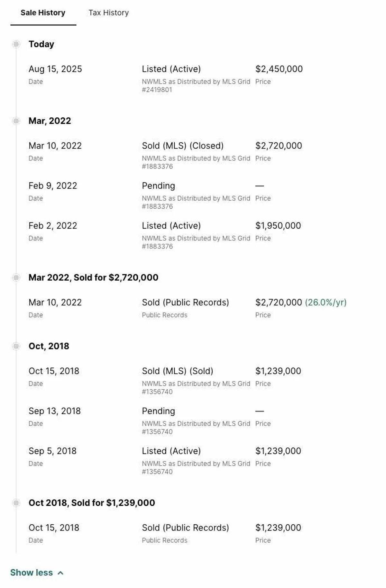Collapse history with Show less
This screenshot has height=588, width=386.
click(x=32, y=573)
